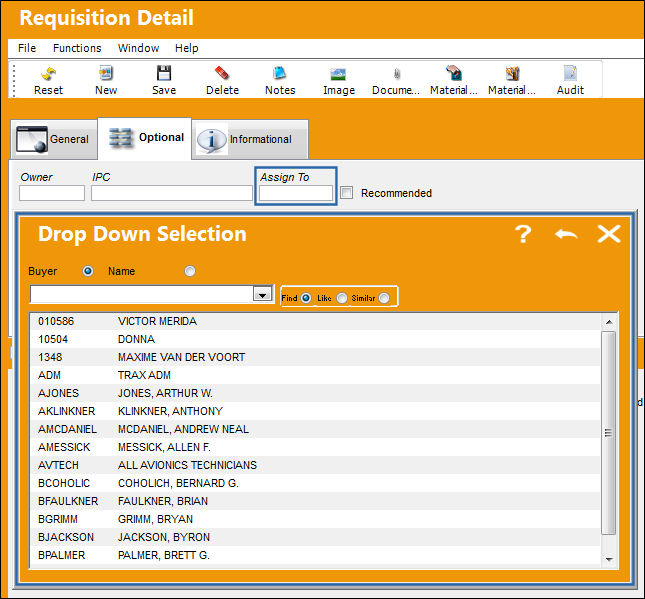
Task: Open Notes from the toolbar
Action: click(280, 81)
